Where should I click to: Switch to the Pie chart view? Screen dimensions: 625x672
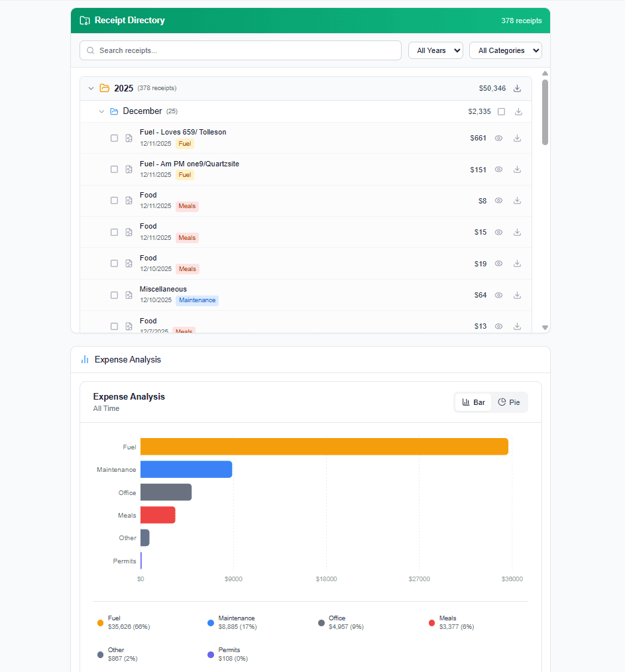pos(509,402)
